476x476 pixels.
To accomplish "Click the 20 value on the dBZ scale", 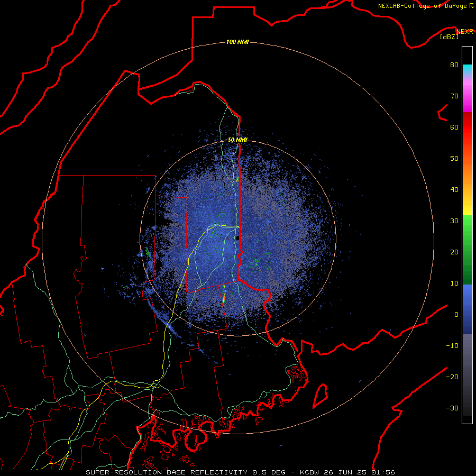I will pyautogui.click(x=454, y=252).
